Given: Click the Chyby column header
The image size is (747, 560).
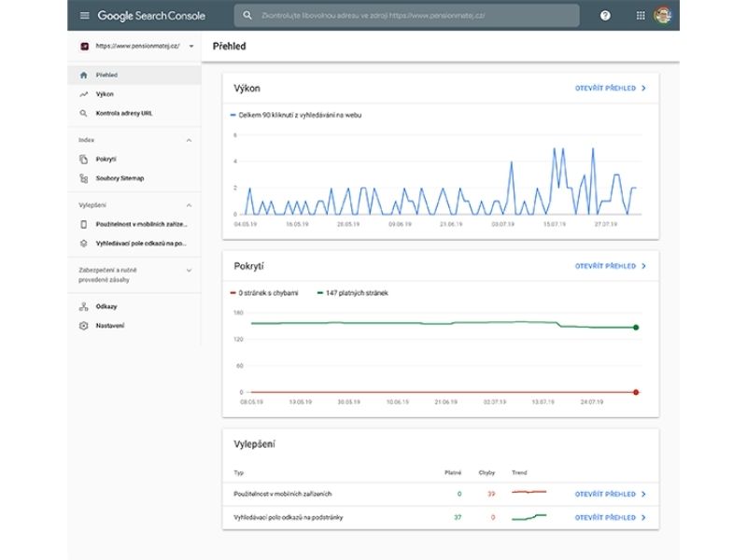Looking at the screenshot, I should pos(486,473).
